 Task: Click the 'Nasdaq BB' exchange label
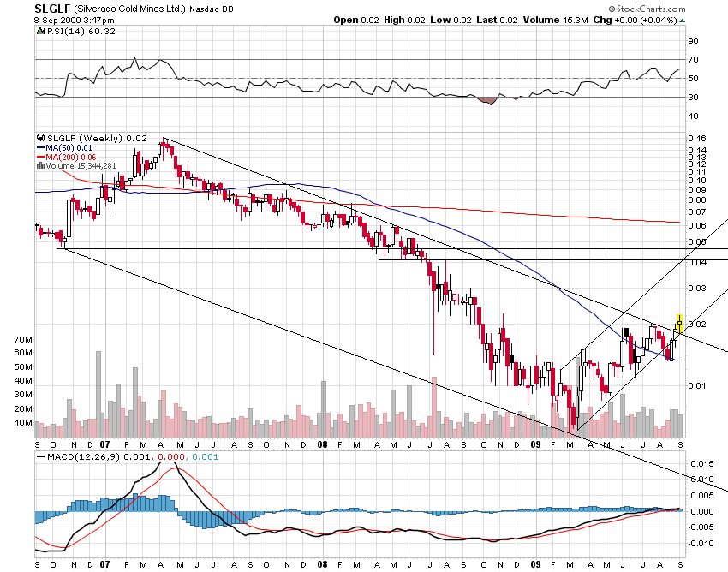click(212, 9)
